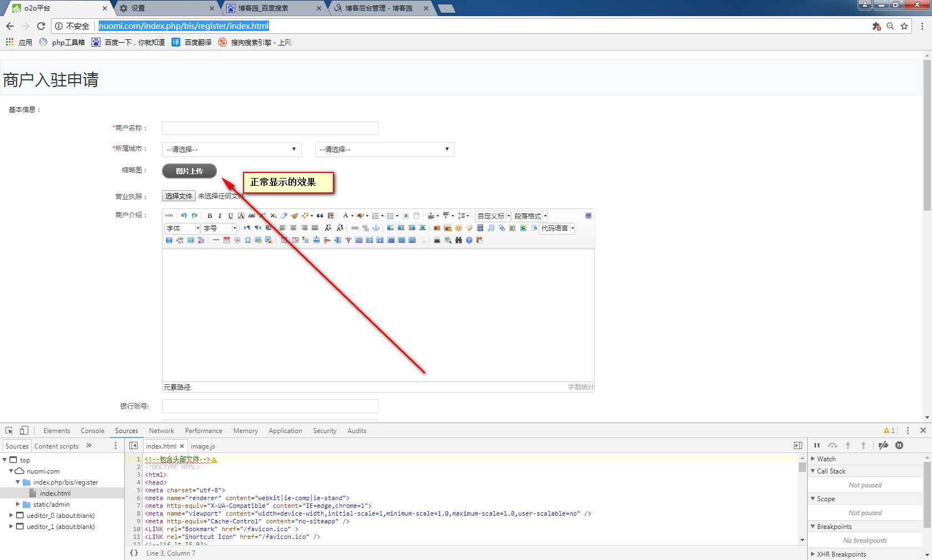The width and height of the screenshot is (932, 560).
Task: Toggle editor fullscreen icon
Action: [588, 216]
